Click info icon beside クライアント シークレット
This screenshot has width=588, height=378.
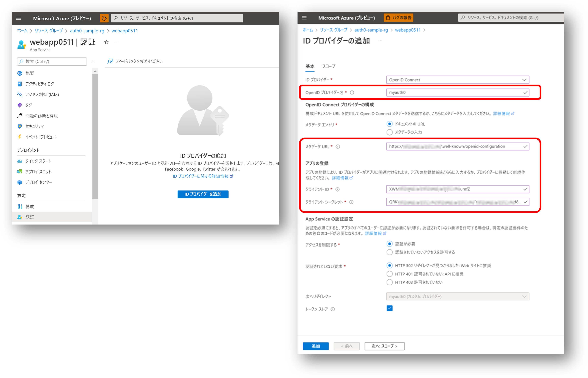(351, 202)
